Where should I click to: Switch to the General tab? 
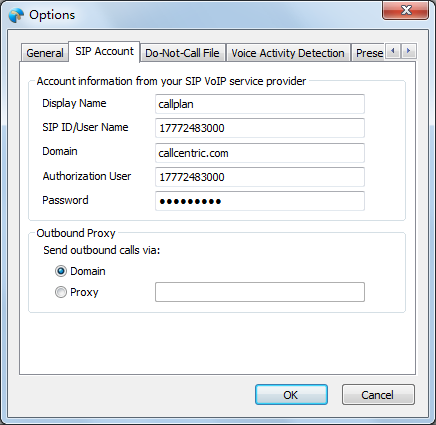(45, 53)
